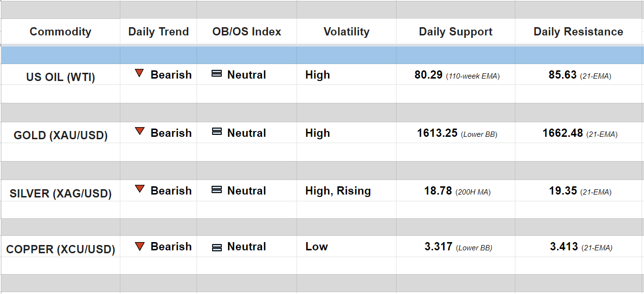Screen dimensions: 644x294
Task: Select the Daily Trend column header
Action: (x=158, y=32)
